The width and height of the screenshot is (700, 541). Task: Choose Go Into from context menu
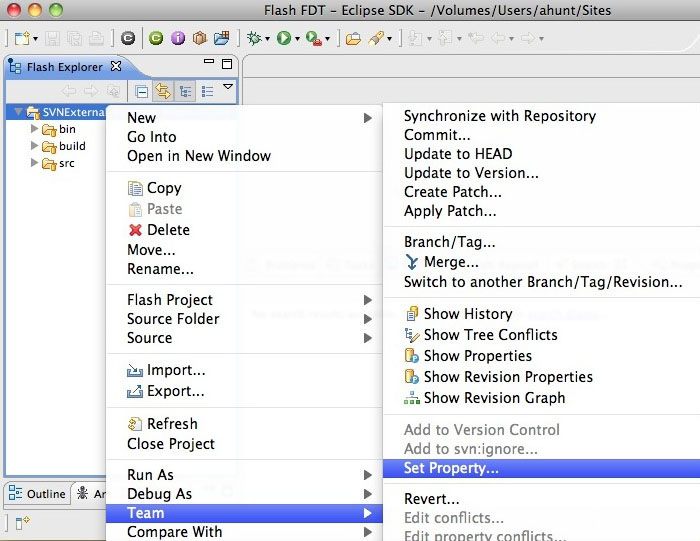pos(244,137)
